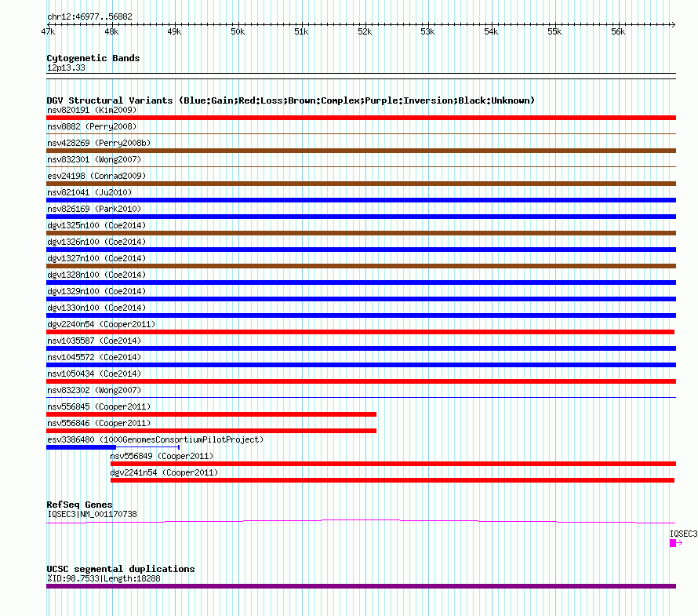Click the ruler's right arrowhead
The height and width of the screenshot is (616, 698).
[674, 24]
